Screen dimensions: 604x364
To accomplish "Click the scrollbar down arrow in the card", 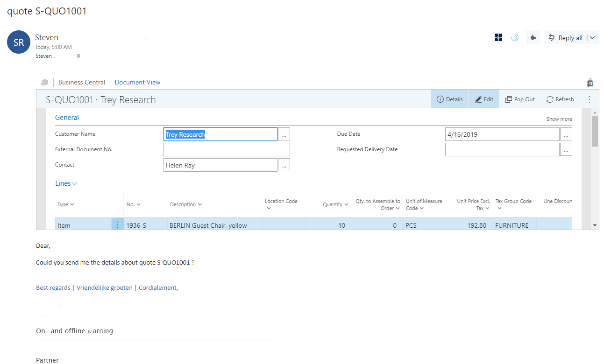I will (x=595, y=225).
